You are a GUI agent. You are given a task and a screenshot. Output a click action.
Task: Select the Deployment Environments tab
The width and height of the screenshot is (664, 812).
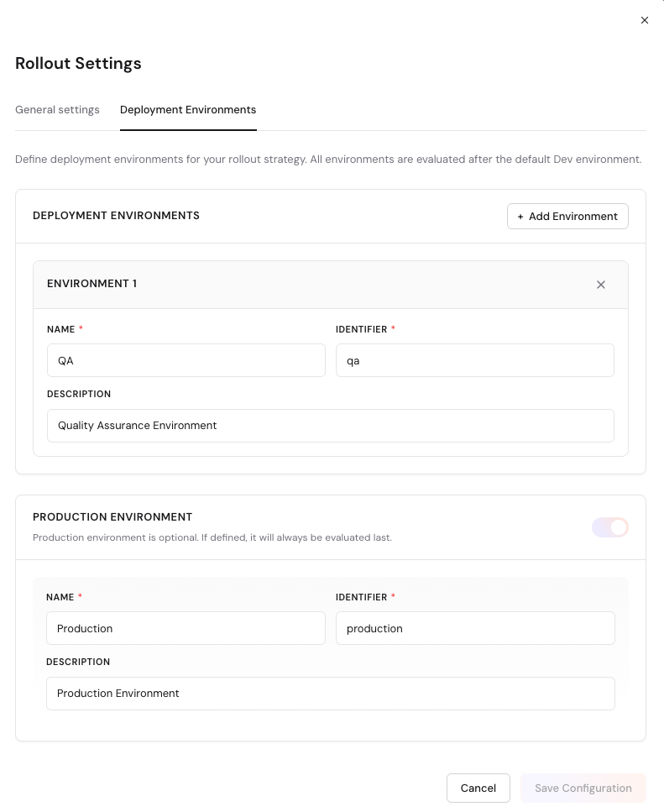pos(188,110)
